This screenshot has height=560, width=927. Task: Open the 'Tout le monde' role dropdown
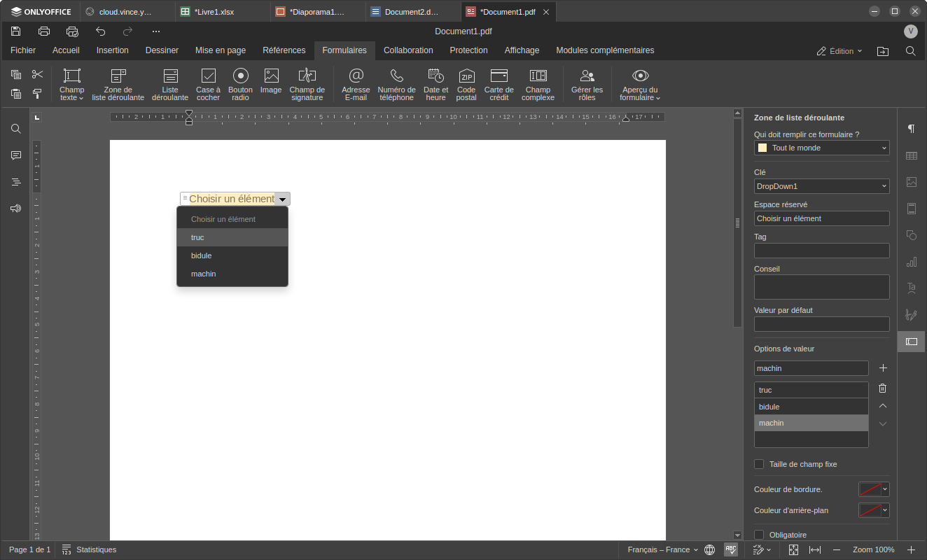click(x=821, y=148)
